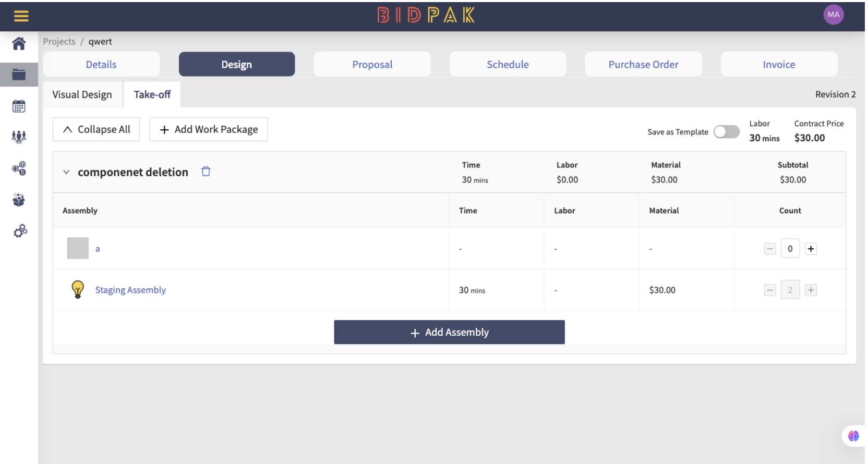Click the count field for assembly a
Image resolution: width=868 pixels, height=464 pixels.
click(x=790, y=249)
